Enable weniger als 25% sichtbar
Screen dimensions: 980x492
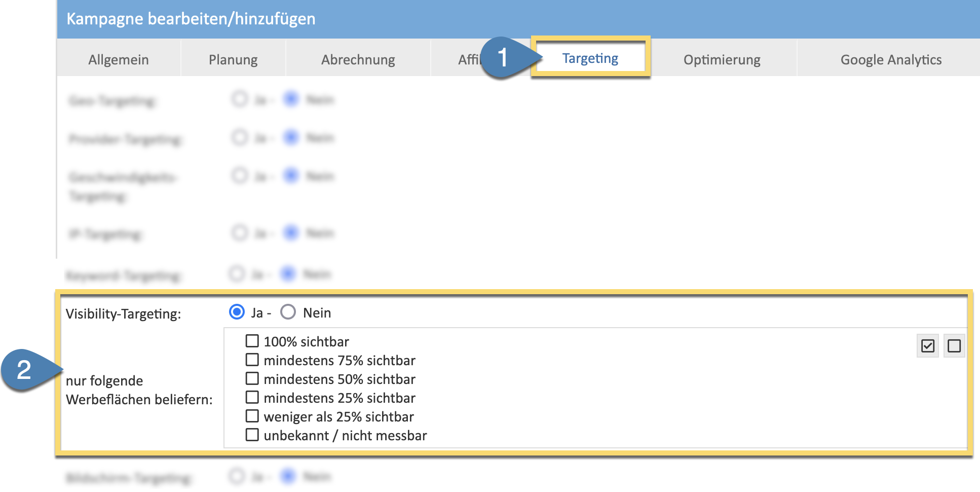pos(252,416)
